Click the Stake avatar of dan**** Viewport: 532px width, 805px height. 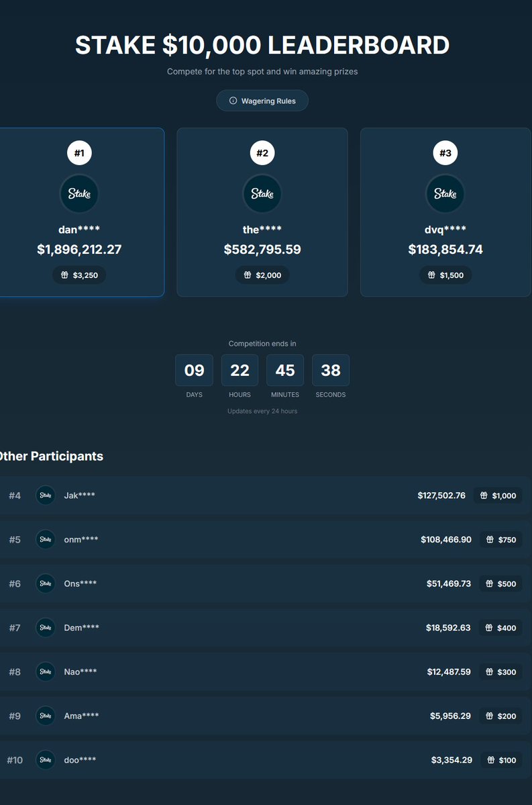click(79, 193)
